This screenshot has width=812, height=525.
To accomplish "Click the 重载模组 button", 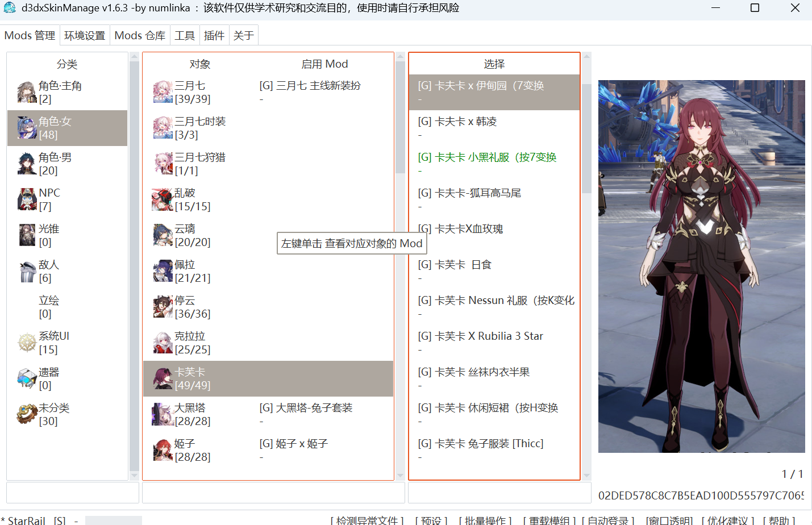I will (x=549, y=520).
